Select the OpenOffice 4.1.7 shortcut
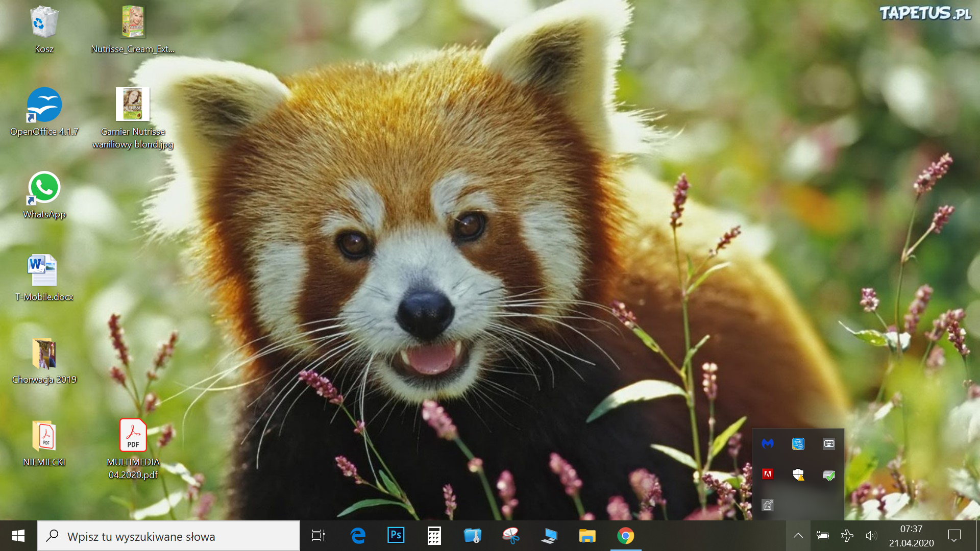The width and height of the screenshot is (980, 551). [44, 112]
